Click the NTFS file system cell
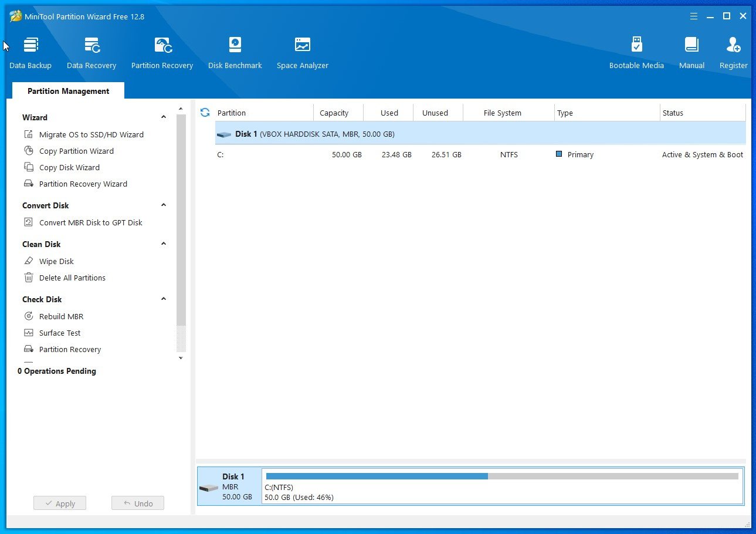This screenshot has height=534, width=756. [x=509, y=155]
